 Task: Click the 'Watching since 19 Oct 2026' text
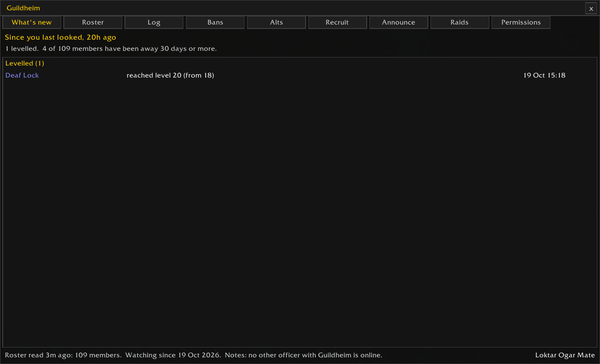tap(173, 355)
